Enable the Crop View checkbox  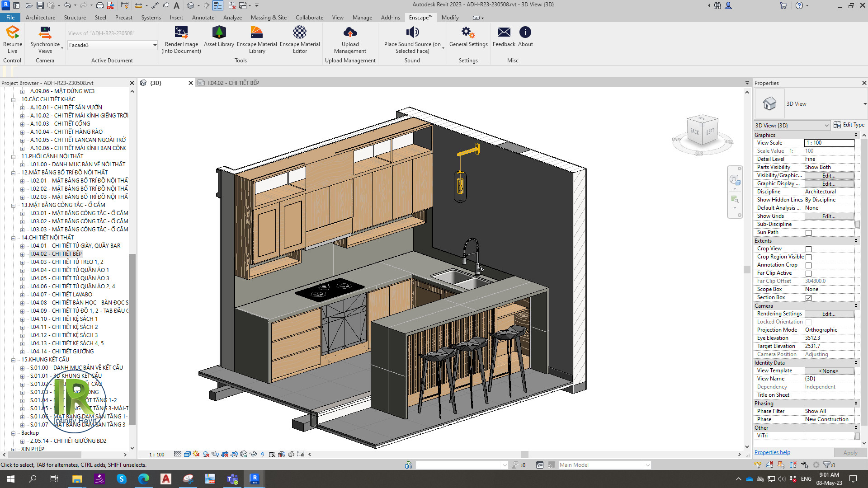[x=808, y=249]
